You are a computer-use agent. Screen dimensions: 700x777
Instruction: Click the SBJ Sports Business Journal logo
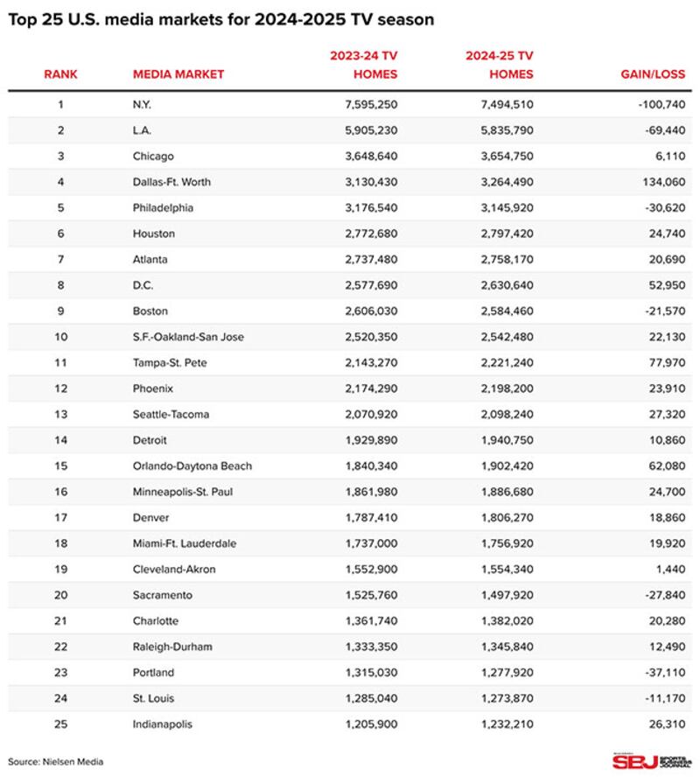coord(651,759)
